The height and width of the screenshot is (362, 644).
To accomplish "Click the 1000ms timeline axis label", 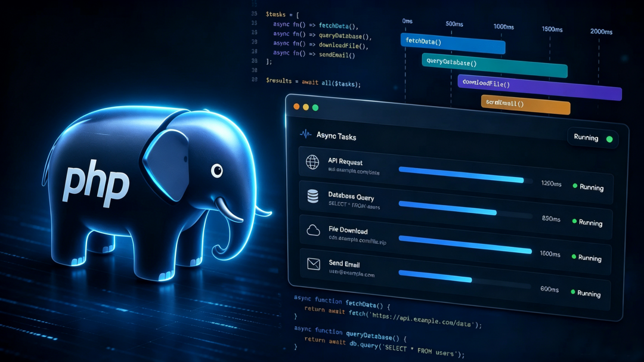I will (x=503, y=27).
